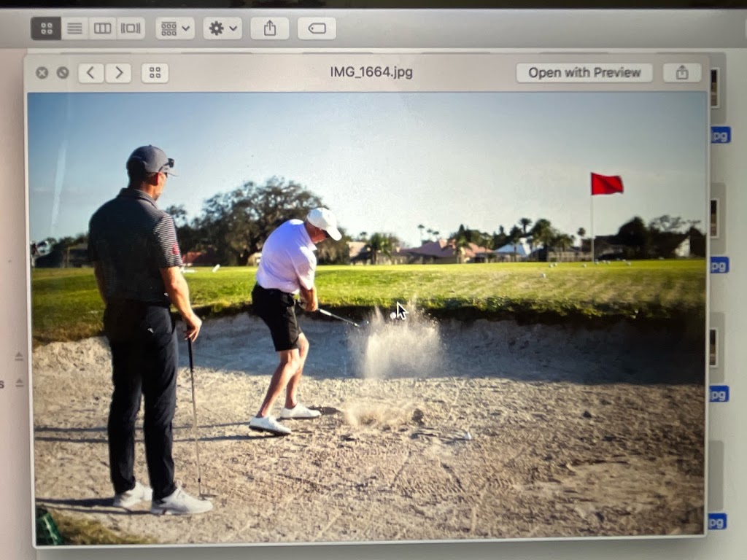Share IMG_1664.jpg from the Quick Look toolbar
Screen dimensions: 747x560
click(x=683, y=73)
